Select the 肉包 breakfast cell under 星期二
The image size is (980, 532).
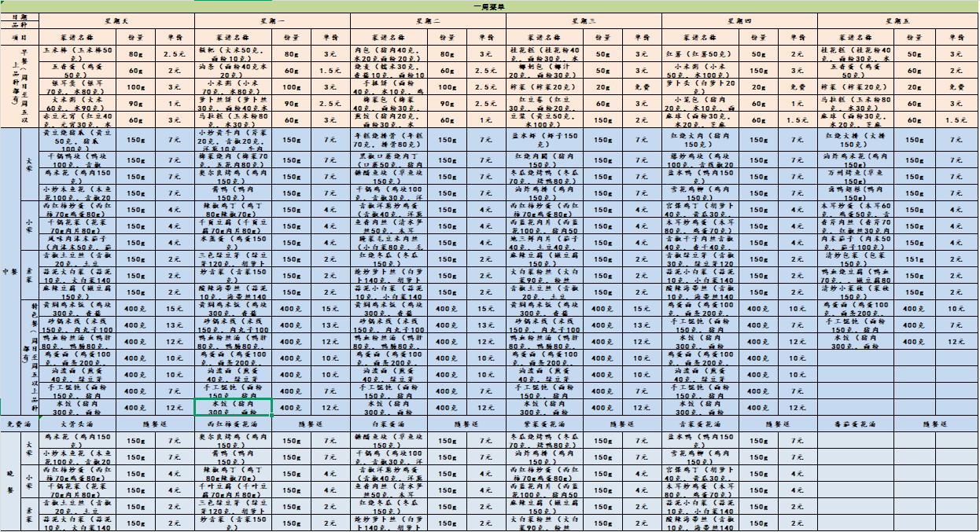[389, 53]
